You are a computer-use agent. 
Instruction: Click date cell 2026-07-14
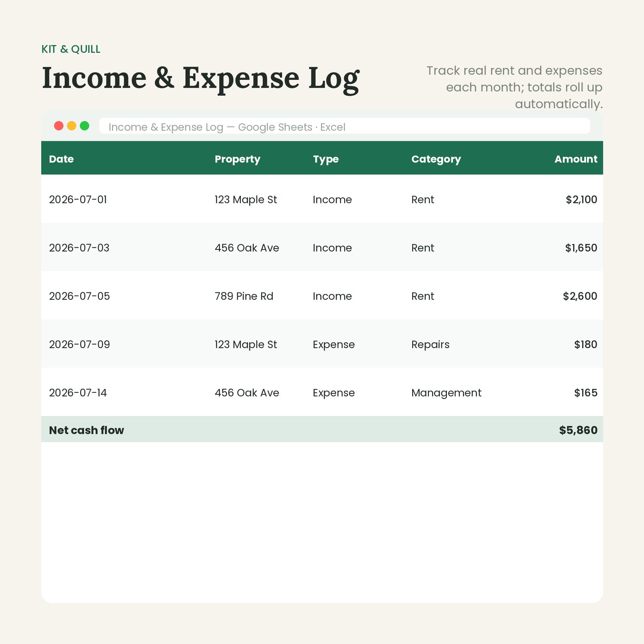coord(78,393)
